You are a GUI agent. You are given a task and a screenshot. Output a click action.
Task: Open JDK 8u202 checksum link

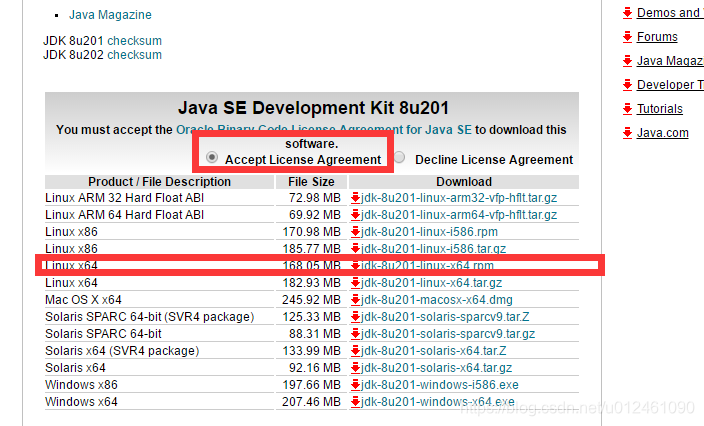tap(134, 55)
